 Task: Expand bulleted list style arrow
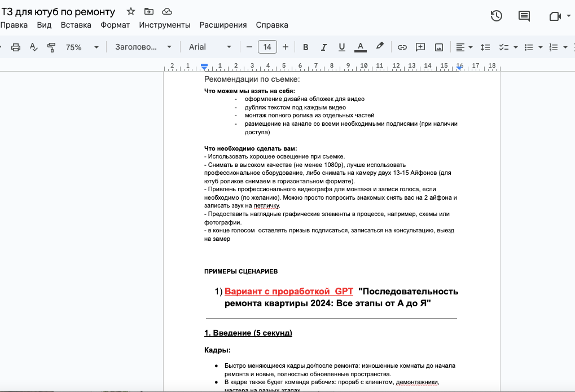540,47
